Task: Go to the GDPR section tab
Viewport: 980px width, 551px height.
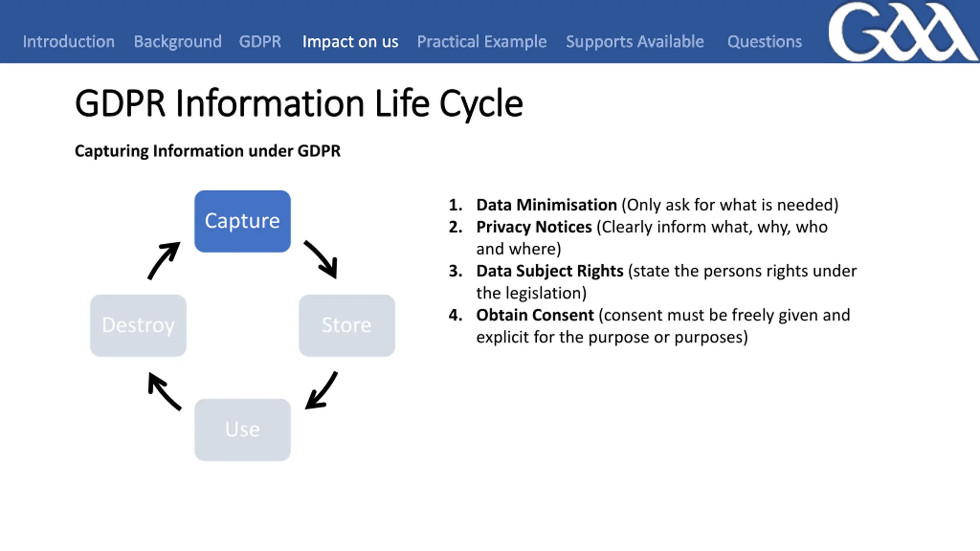Action: point(260,41)
